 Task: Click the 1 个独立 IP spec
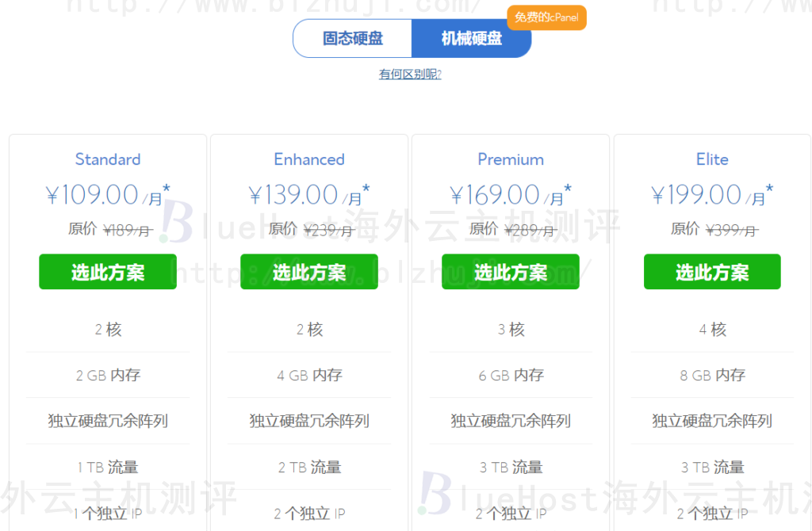[x=108, y=514]
